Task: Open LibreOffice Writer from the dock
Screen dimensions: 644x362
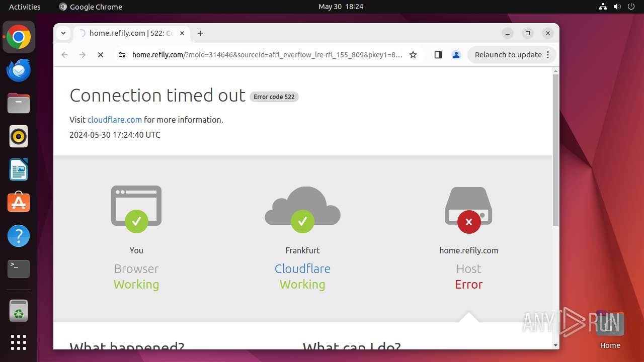Action: 19,169
